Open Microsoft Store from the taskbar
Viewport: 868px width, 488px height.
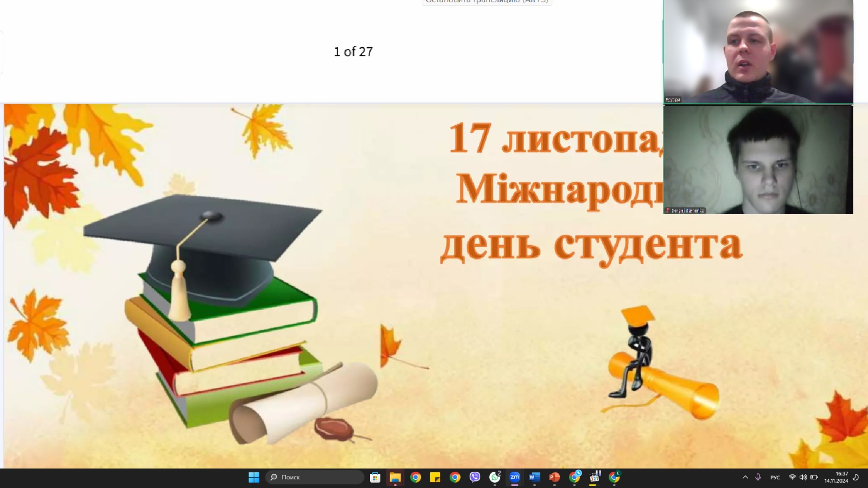(x=375, y=477)
